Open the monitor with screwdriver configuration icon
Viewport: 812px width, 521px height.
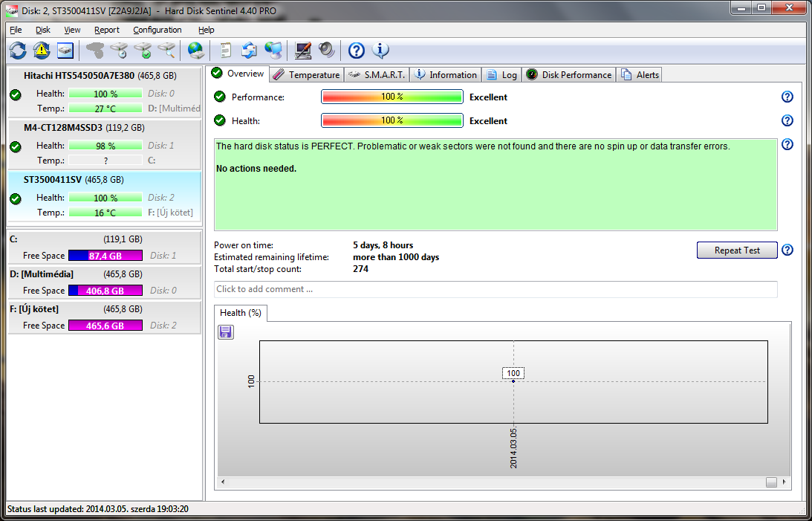pyautogui.click(x=302, y=51)
